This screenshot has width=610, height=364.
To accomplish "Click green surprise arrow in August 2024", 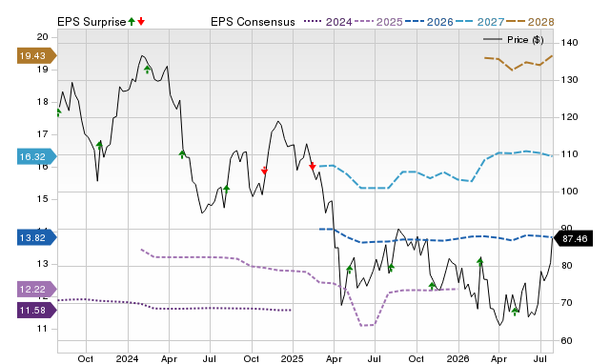I will pyautogui.click(x=227, y=190).
